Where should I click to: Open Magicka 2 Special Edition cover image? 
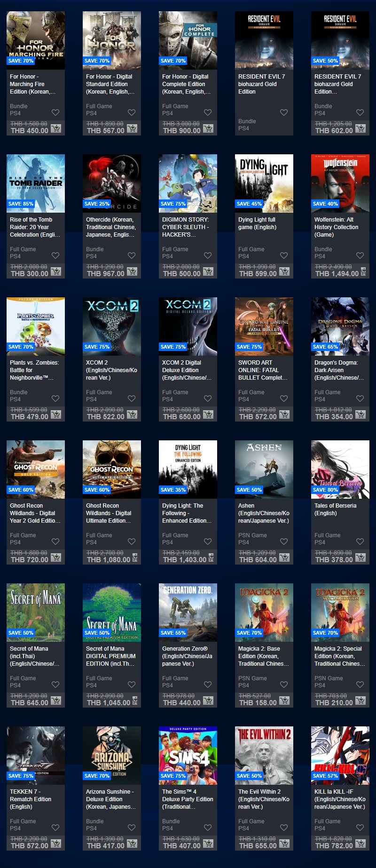pos(340,613)
